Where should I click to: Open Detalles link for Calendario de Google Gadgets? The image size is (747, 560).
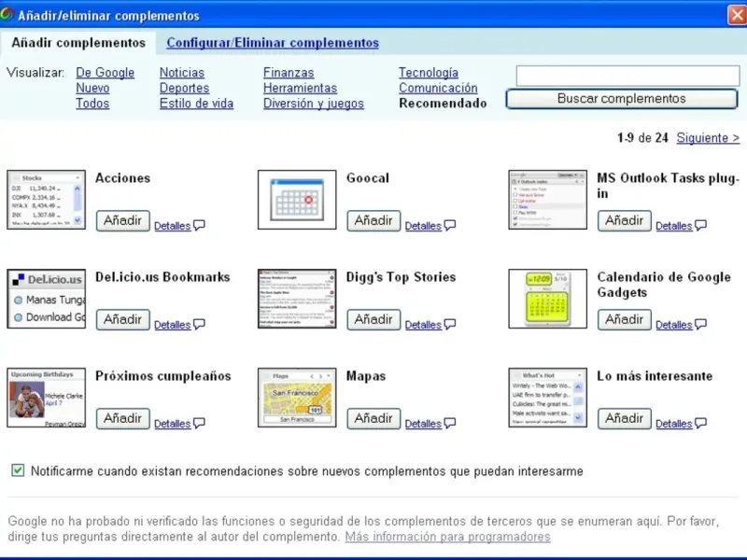point(673,325)
